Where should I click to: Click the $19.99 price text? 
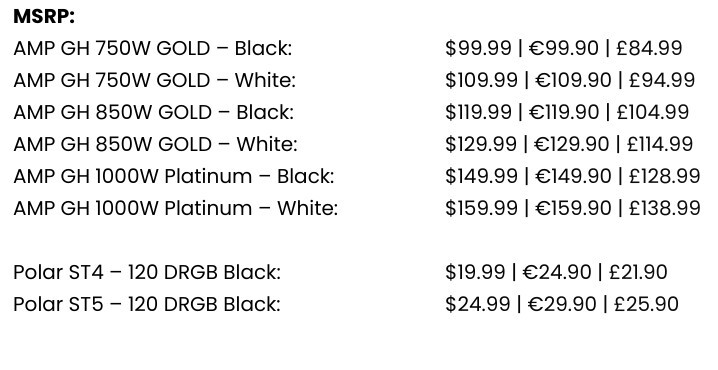pos(475,272)
